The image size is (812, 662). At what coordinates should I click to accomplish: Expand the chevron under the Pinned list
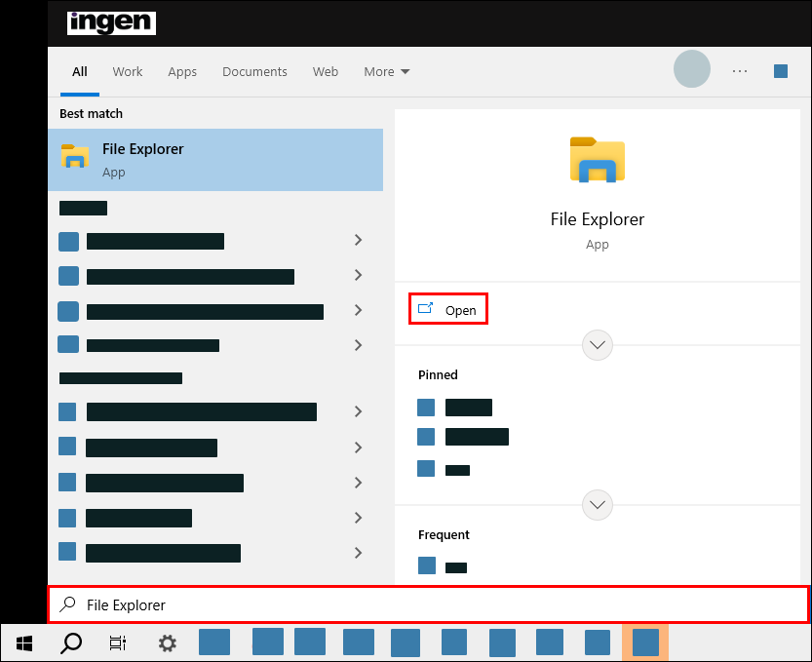pyautogui.click(x=597, y=504)
